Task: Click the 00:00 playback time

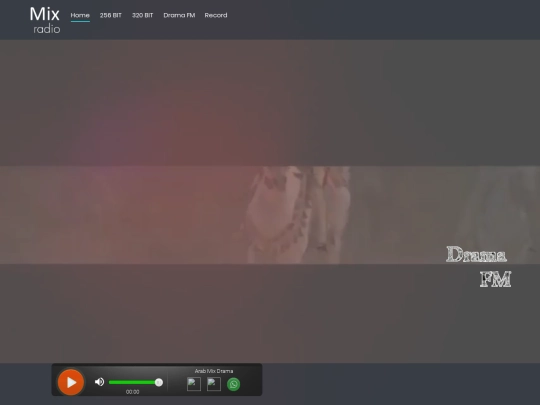Action: point(133,392)
